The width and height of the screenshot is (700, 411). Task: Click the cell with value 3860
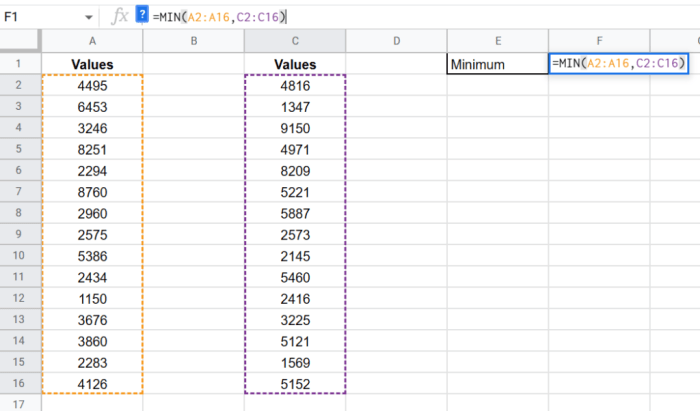92,341
